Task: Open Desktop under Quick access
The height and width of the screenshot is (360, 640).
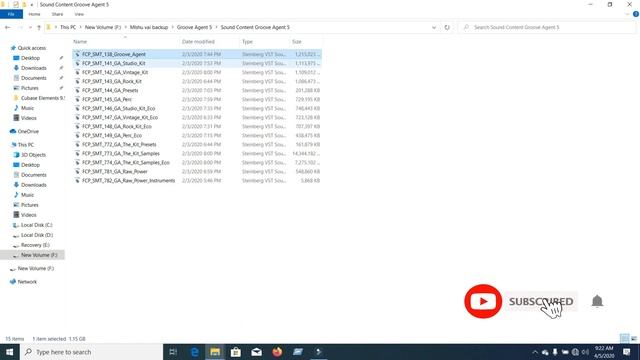Action: point(30,58)
